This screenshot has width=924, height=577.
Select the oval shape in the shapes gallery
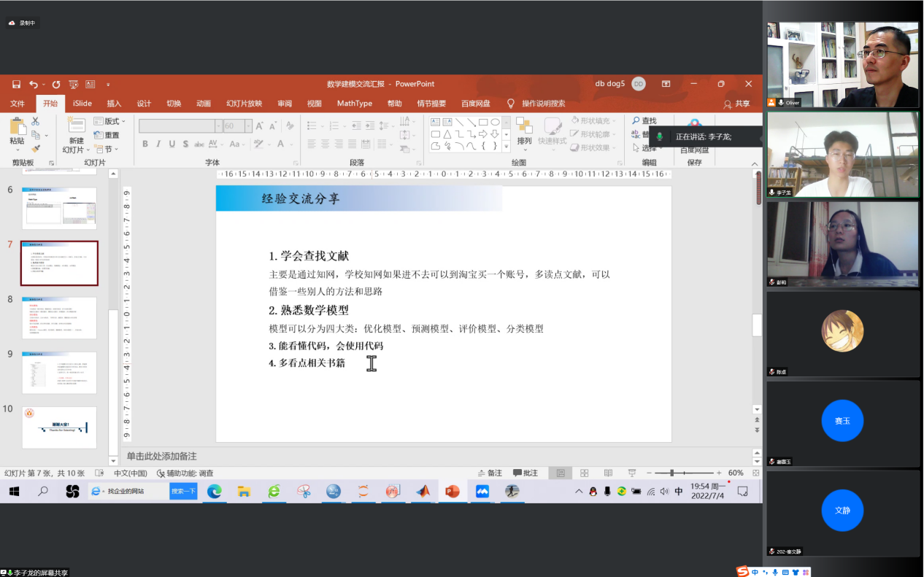tap(495, 122)
